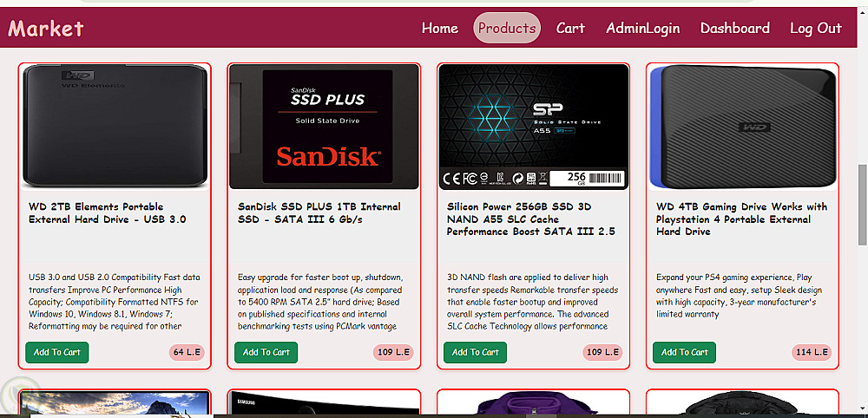Viewport: 868px width, 418px height.
Task: Click the 64 L.E price badge
Action: coord(187,352)
